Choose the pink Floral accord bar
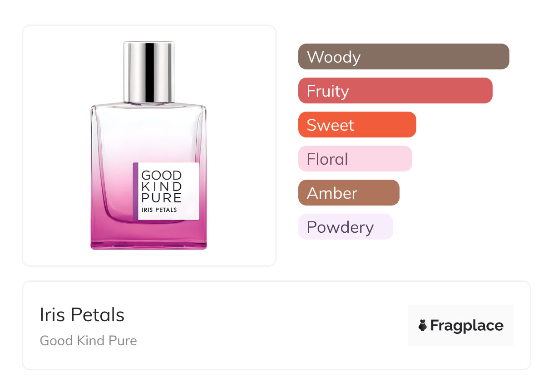This screenshot has width=553, height=392. (355, 159)
